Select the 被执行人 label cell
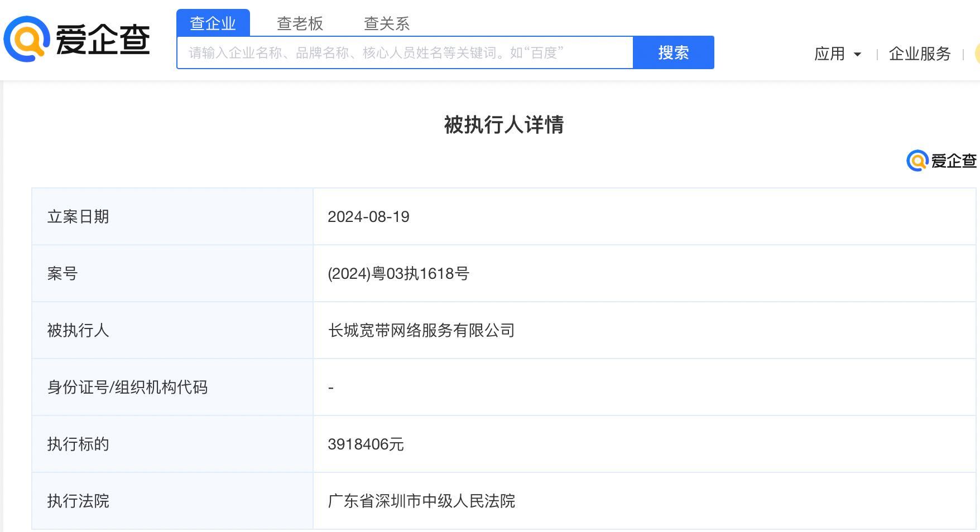 172,330
